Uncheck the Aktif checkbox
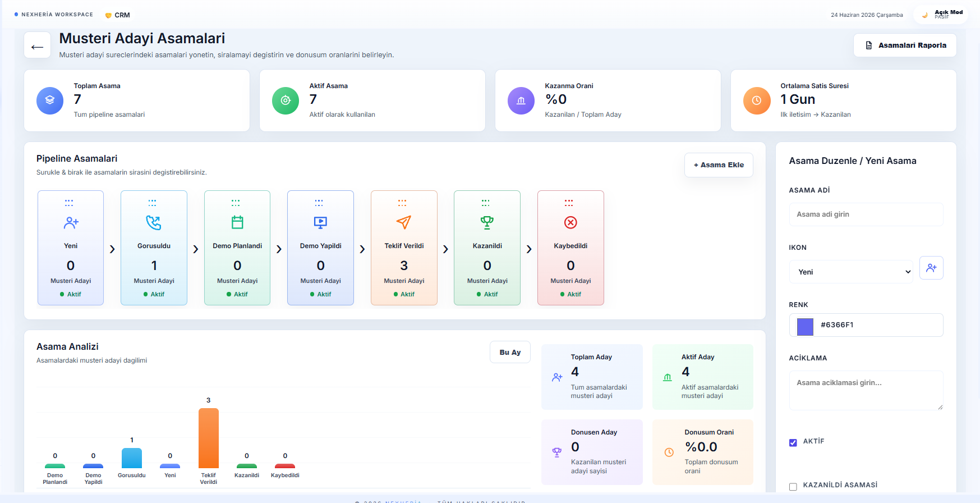Image resolution: width=980 pixels, height=503 pixels. click(x=793, y=442)
